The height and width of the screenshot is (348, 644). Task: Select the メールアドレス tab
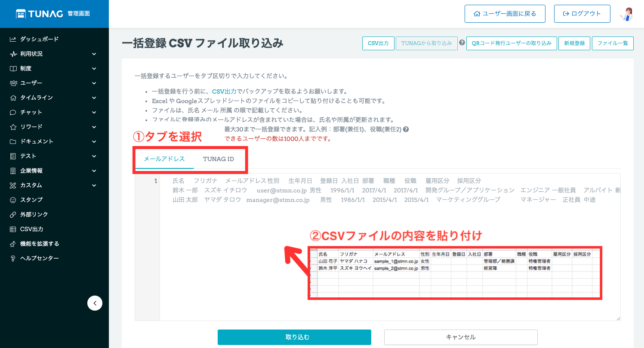coord(164,159)
